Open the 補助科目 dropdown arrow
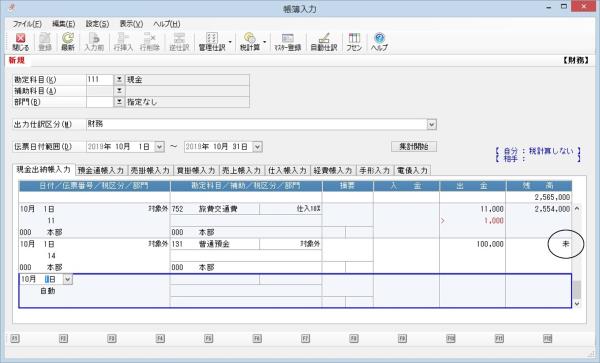The width and height of the screenshot is (600, 363). pos(119,91)
